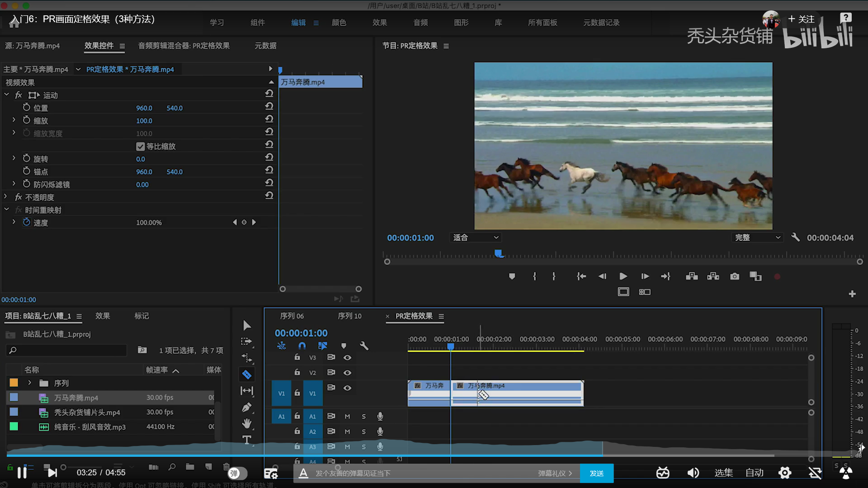Click the 关注 follow button
This screenshot has height=488, width=868.
pos(801,19)
